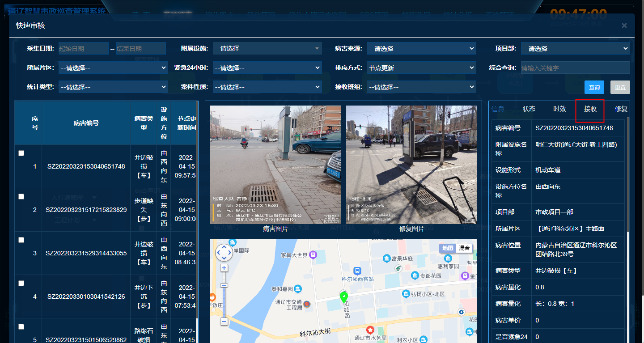Open the 附属设施 dropdown
644x343 pixels.
267,49
